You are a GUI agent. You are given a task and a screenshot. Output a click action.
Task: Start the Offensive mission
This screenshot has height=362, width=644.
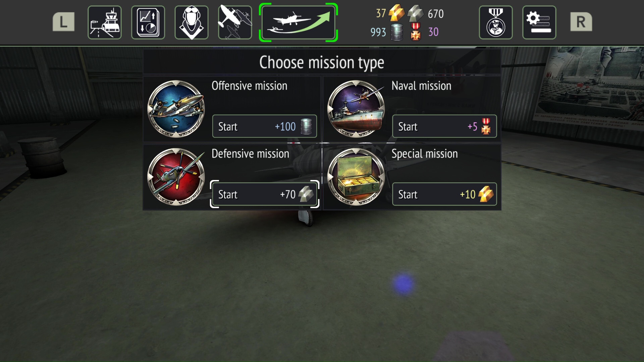(264, 126)
